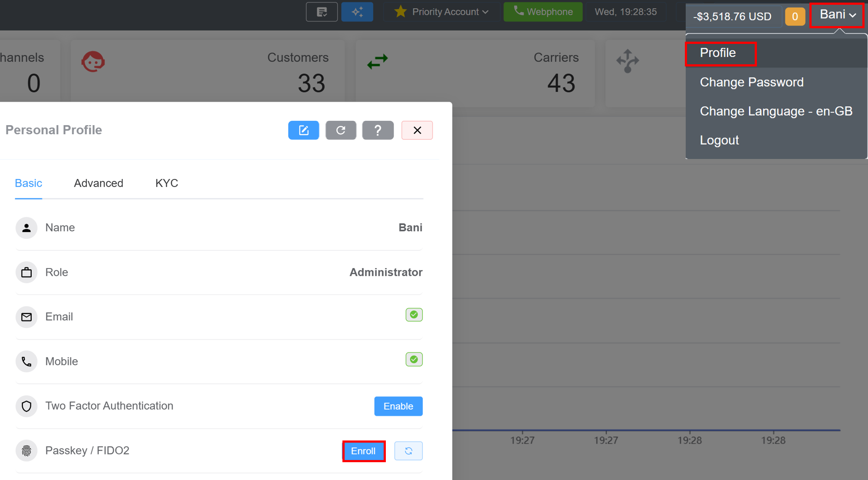Select Change Language - en-GB option
This screenshot has height=480, width=868.
(x=776, y=111)
